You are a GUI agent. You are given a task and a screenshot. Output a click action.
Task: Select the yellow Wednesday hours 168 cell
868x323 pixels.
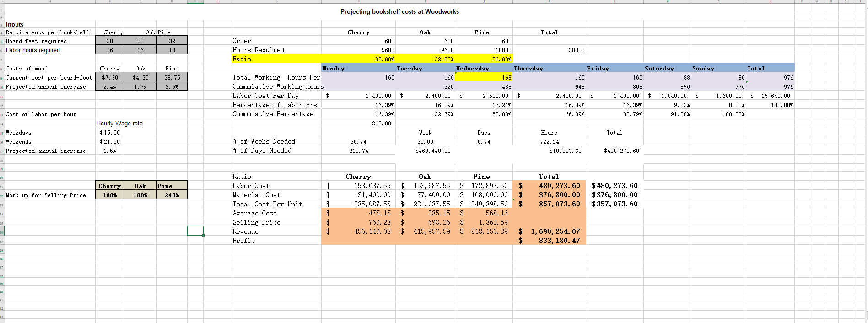[x=484, y=77]
